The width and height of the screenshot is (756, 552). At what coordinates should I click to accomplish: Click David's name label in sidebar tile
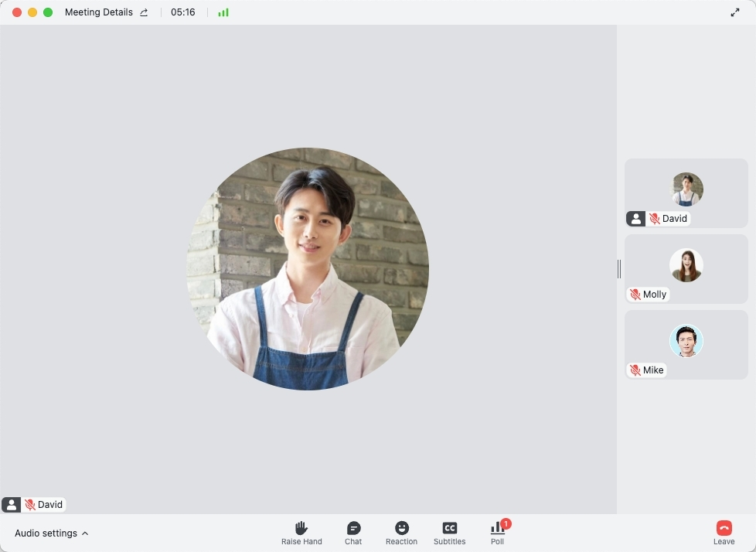(x=675, y=219)
